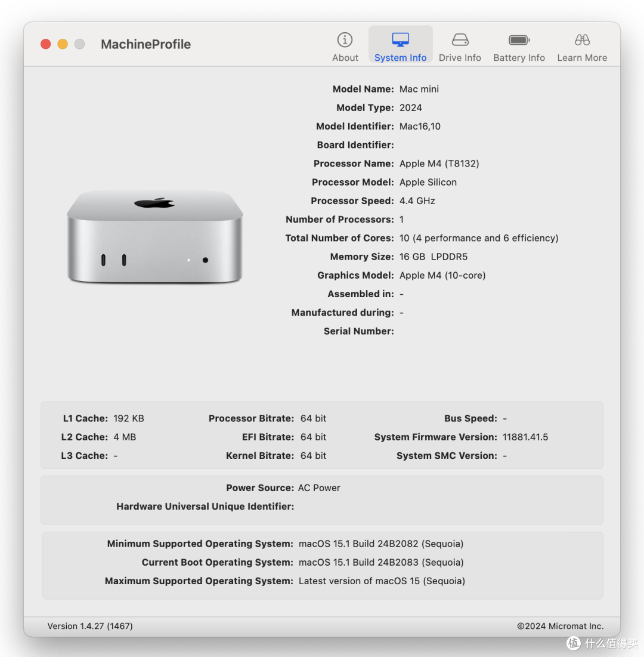Click the '©2024 Micromat Inc.' footer text
This screenshot has width=644, height=657.
[x=561, y=626]
